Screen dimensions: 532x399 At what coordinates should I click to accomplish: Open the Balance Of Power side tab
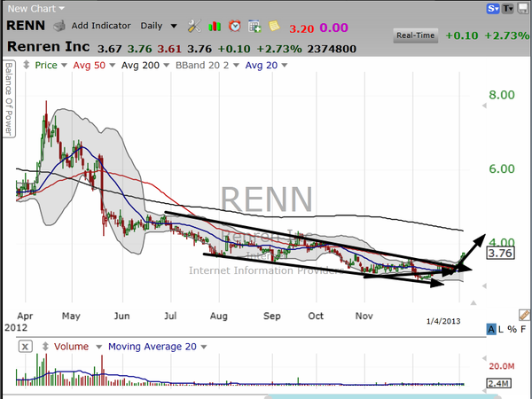pyautogui.click(x=9, y=98)
